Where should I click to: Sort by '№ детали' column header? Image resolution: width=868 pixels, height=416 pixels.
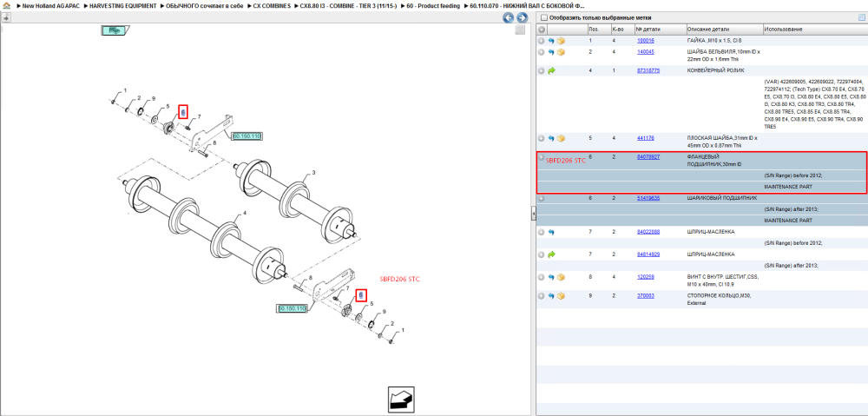click(660, 30)
